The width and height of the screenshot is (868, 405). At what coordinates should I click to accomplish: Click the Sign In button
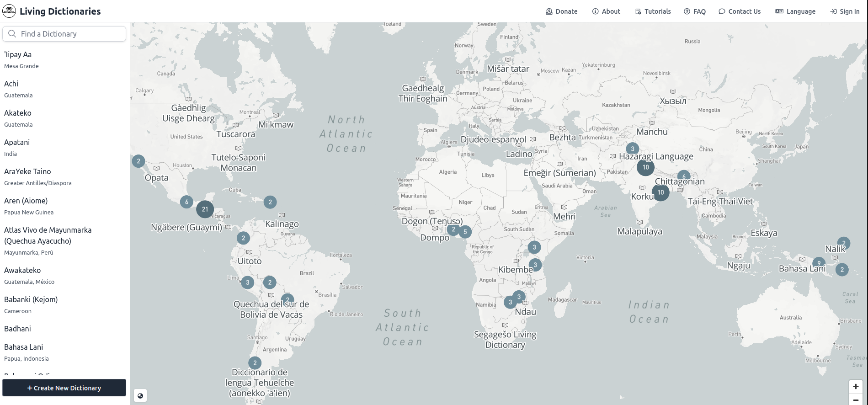[845, 11]
